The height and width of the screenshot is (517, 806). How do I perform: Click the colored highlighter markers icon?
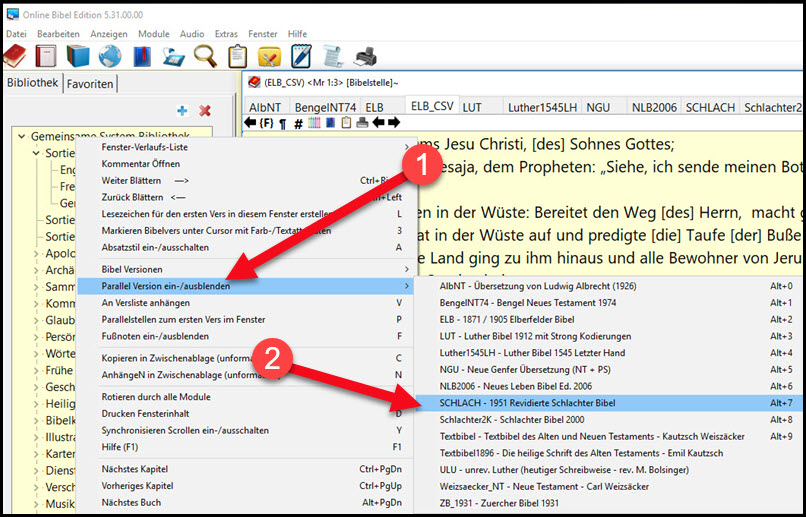(314, 123)
